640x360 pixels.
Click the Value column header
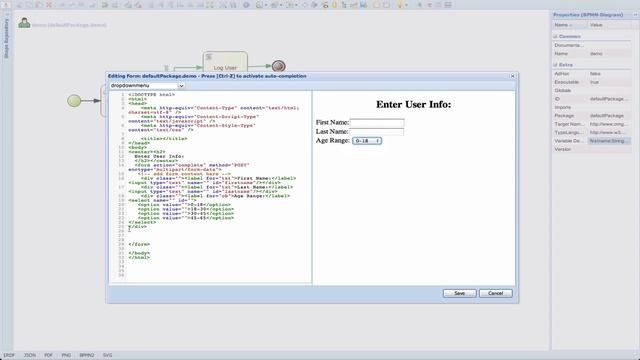[609, 25]
